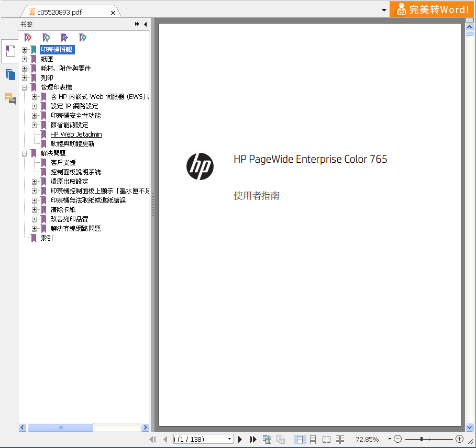The height and width of the screenshot is (448, 476).
Task: Click the document scroll down arrow
Action: 469,428
